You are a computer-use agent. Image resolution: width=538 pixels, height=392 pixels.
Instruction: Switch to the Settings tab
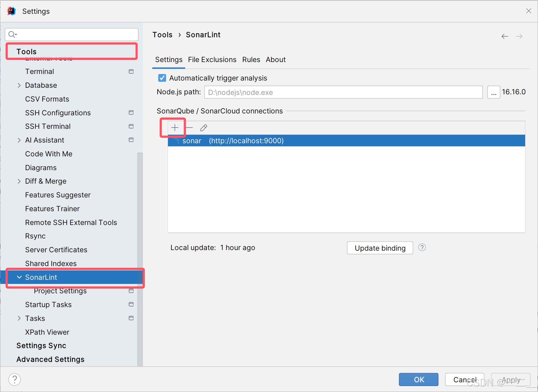pos(169,60)
